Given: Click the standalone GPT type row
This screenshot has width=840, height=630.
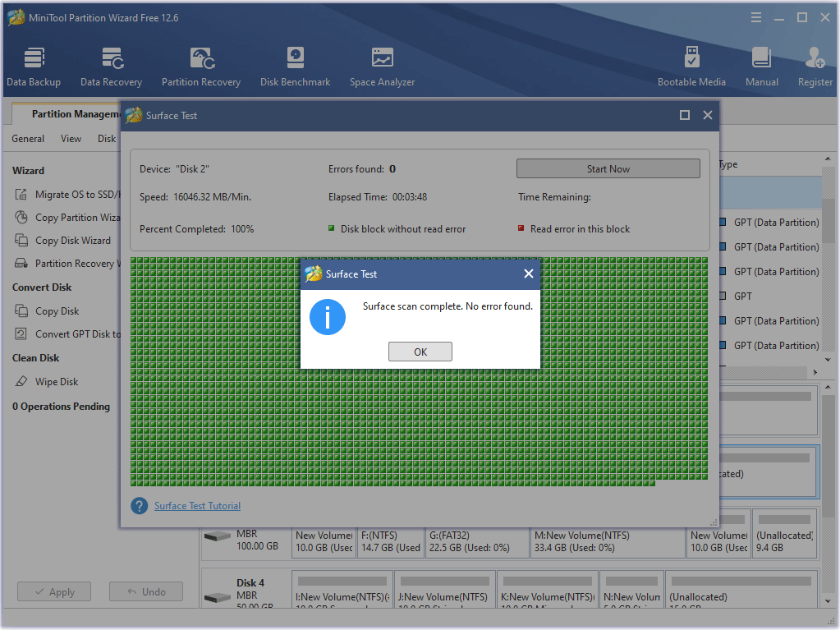Looking at the screenshot, I should pyautogui.click(x=742, y=297).
